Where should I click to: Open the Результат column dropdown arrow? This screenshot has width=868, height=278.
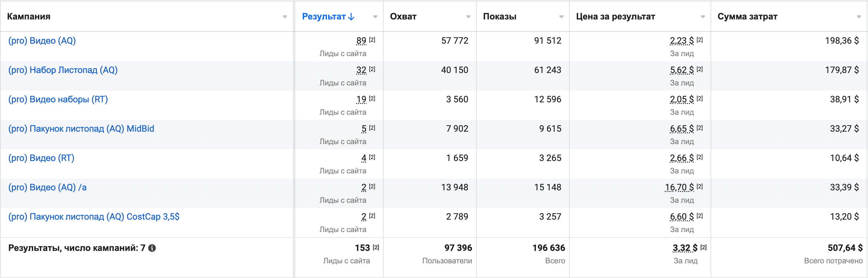[x=375, y=17]
